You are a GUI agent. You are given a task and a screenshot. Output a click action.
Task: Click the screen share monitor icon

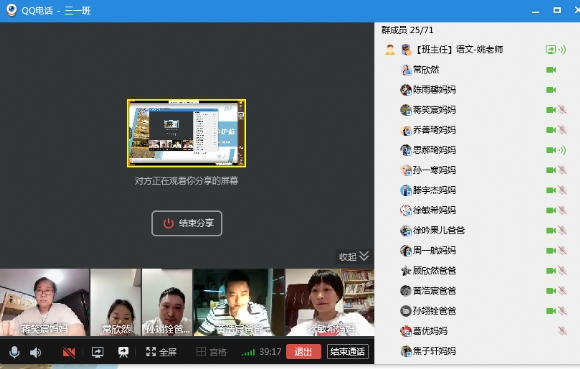point(98,352)
